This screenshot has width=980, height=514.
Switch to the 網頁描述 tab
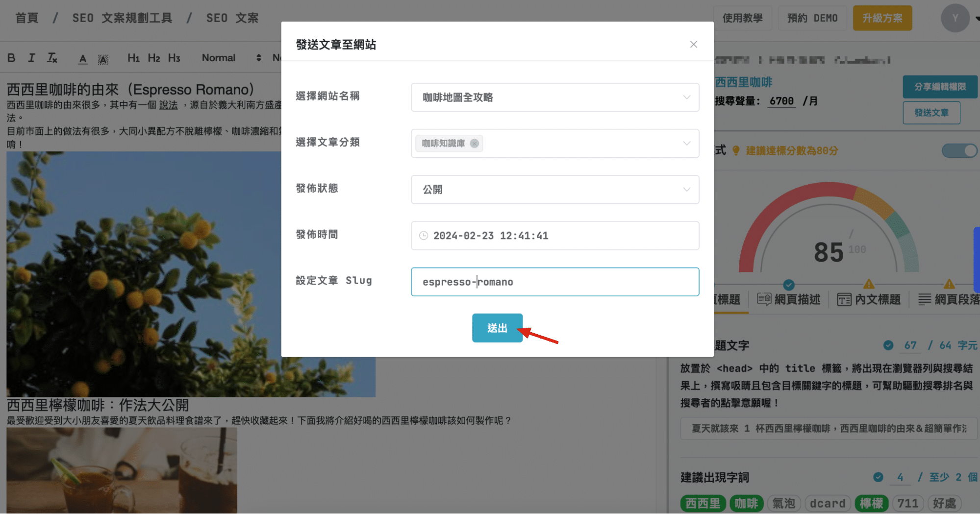coord(789,299)
